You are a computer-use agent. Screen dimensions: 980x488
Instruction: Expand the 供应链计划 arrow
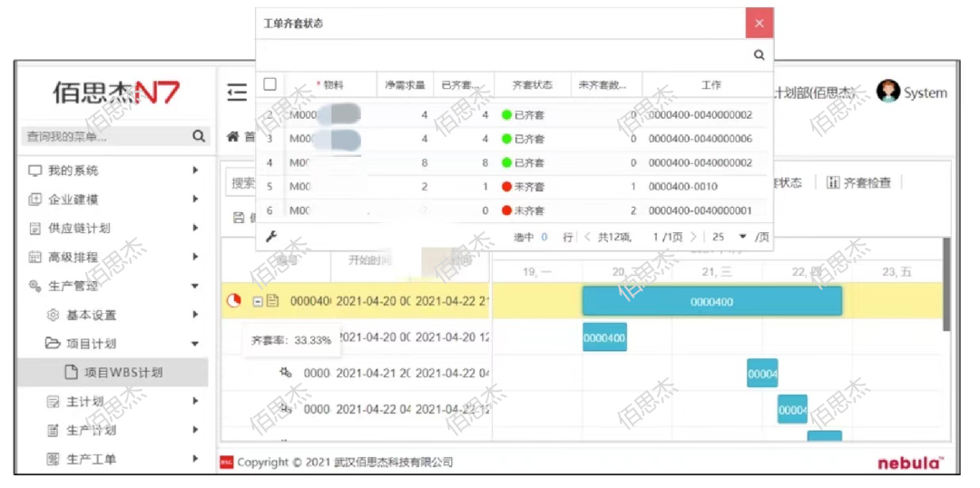point(195,228)
